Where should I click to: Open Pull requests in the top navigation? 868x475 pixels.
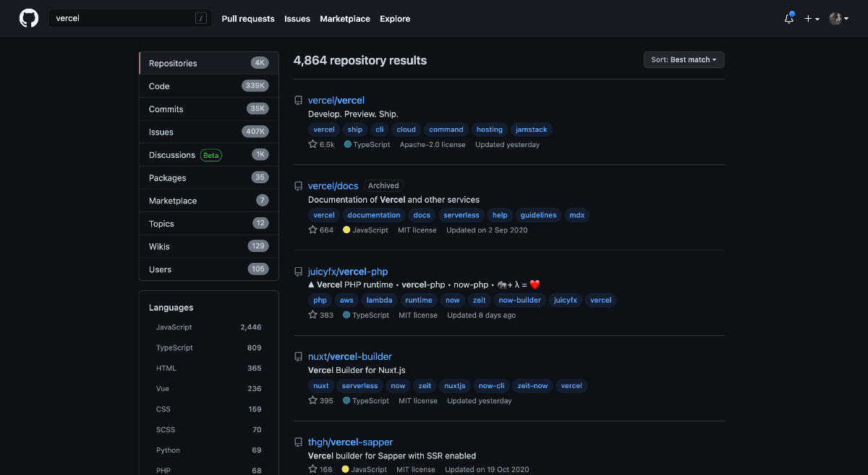pos(248,19)
